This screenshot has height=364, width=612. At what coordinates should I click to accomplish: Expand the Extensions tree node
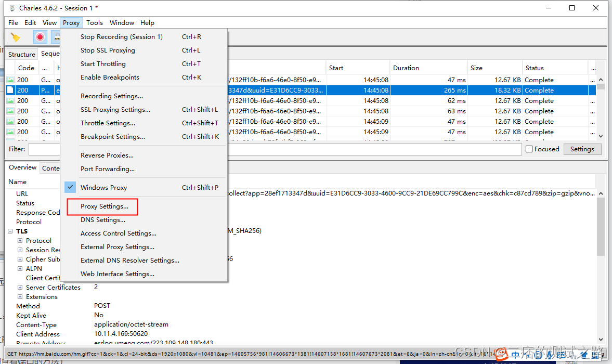[x=20, y=297]
